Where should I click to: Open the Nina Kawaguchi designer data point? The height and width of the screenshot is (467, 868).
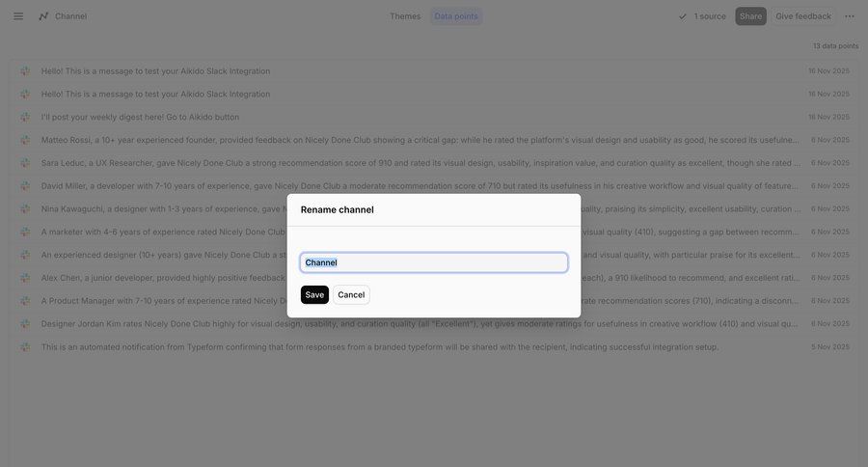pyautogui.click(x=434, y=208)
